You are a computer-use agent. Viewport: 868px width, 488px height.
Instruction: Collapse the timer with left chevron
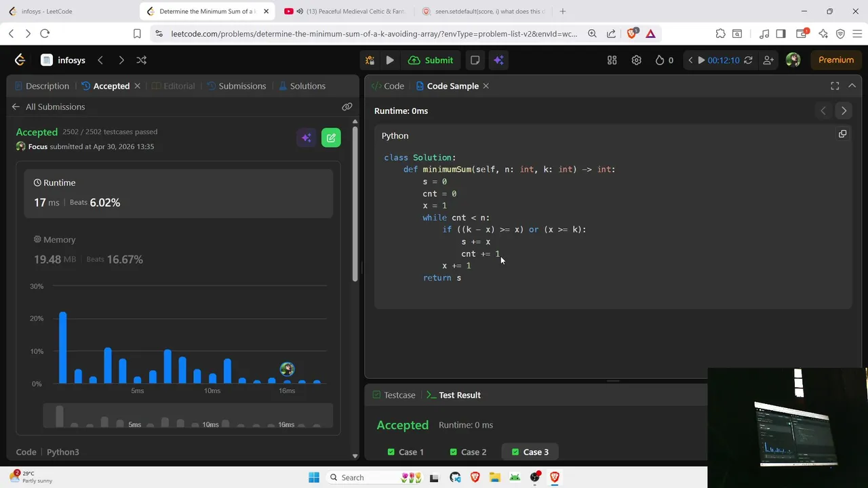(690, 60)
